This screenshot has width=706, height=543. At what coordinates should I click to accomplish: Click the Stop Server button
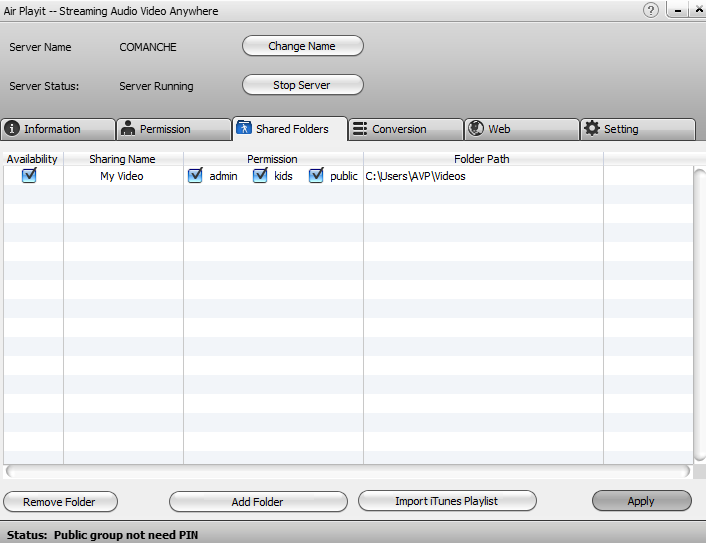coord(303,85)
